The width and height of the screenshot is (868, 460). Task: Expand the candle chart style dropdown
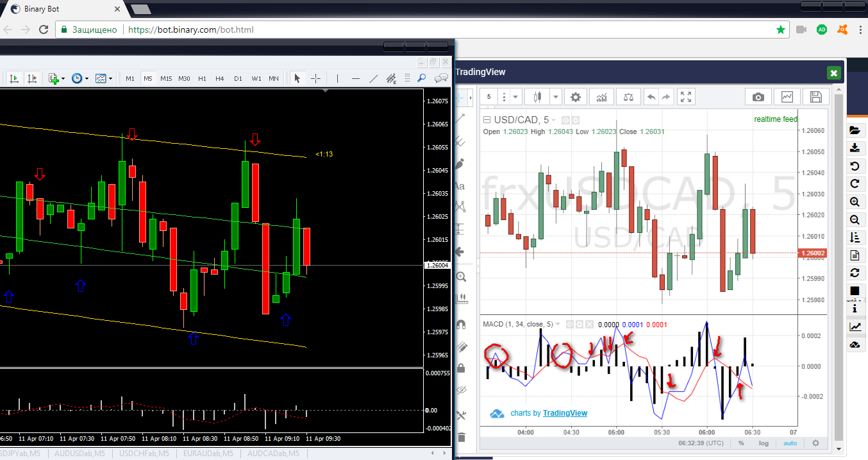click(x=555, y=97)
